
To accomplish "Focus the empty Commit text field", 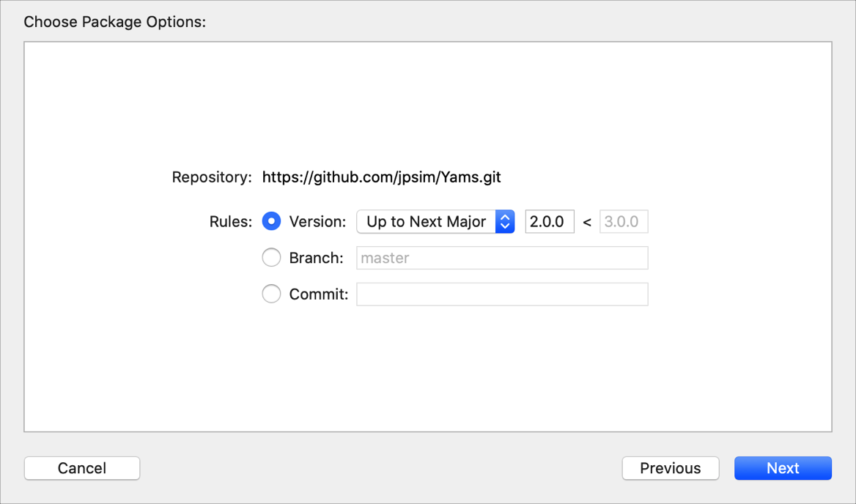I will pyautogui.click(x=502, y=294).
